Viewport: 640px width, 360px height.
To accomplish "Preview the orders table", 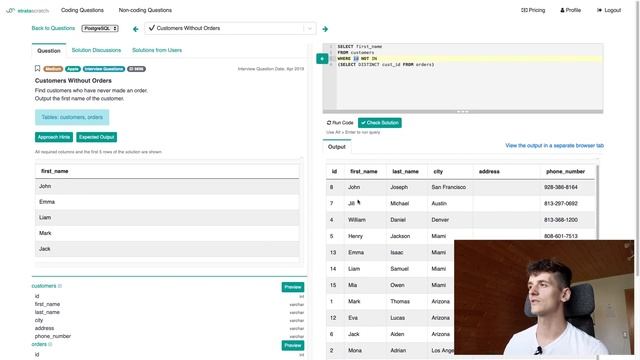I will point(293,345).
